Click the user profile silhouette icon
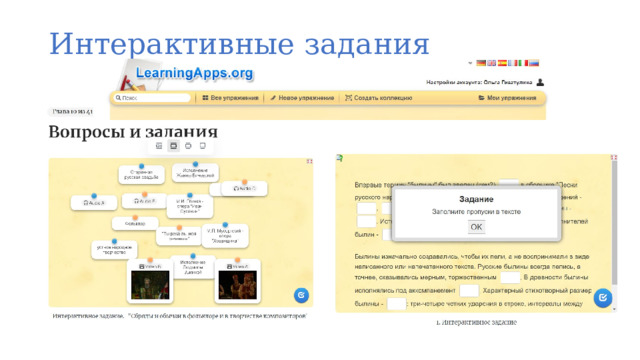640x360 pixels. click(540, 82)
